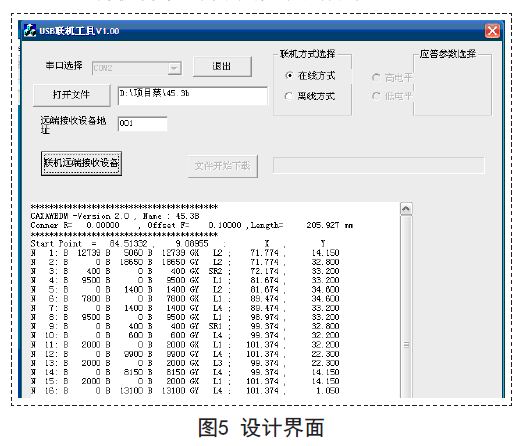523x446 pixels.
Task: Click the output scrollbar thumb grip
Action: click(406, 345)
